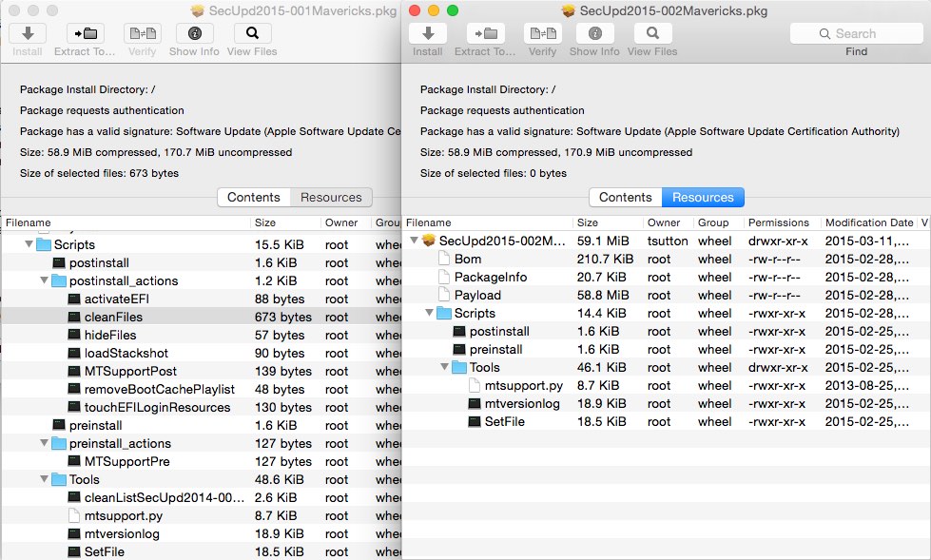Select SetFile icon in right window
This screenshot has width=931, height=560.
[x=475, y=421]
